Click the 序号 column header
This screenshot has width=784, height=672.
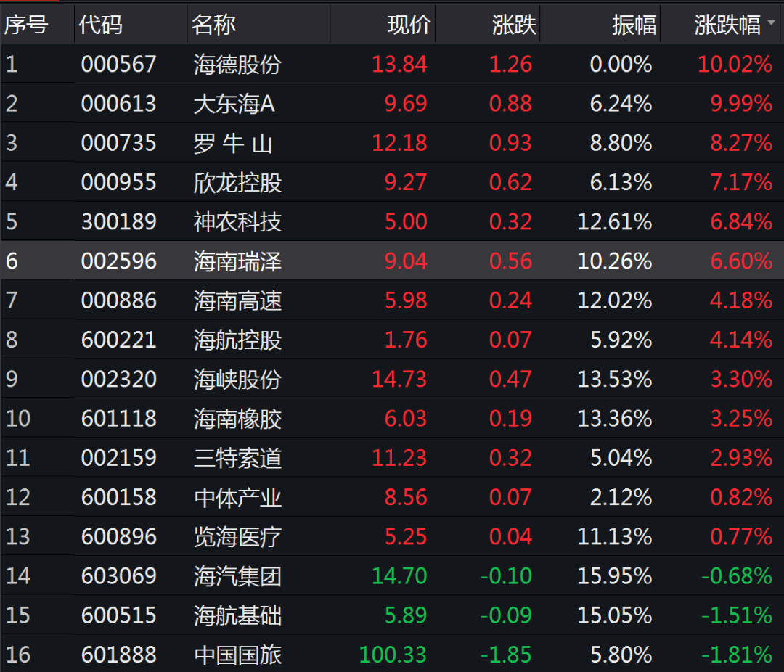pyautogui.click(x=26, y=25)
